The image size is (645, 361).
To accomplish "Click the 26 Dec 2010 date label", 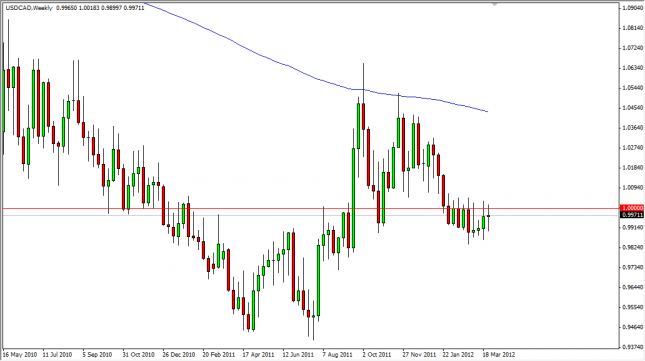I will click(179, 354).
